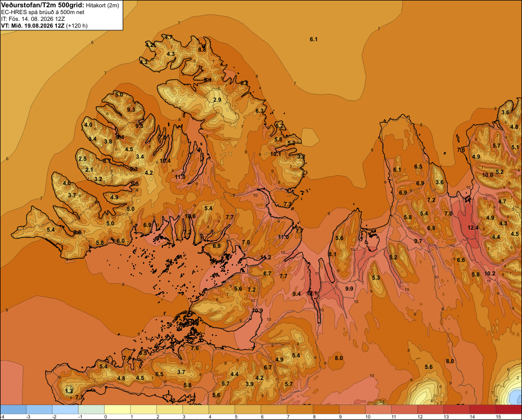Image resolution: width=522 pixels, height=420 pixels.
Task: Click the 10.1 temperature value
Action: coord(275,154)
